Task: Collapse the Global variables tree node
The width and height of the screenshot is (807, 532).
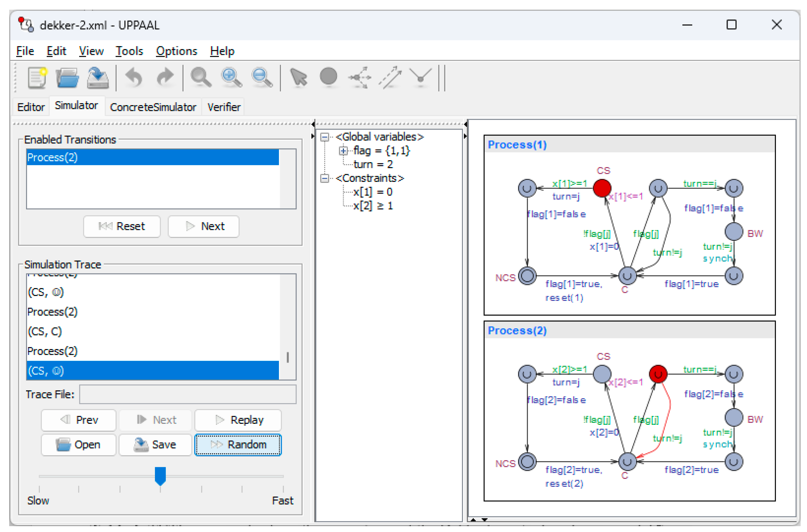Action: [x=324, y=137]
